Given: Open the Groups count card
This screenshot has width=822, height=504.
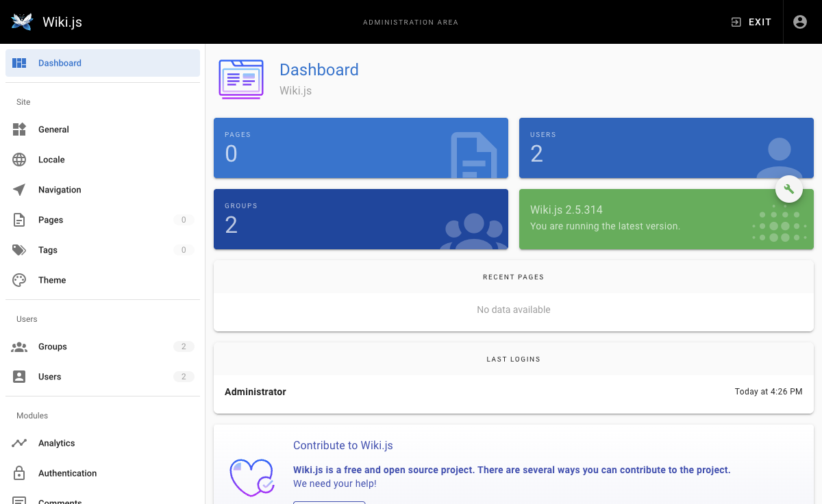Looking at the screenshot, I should (361, 219).
